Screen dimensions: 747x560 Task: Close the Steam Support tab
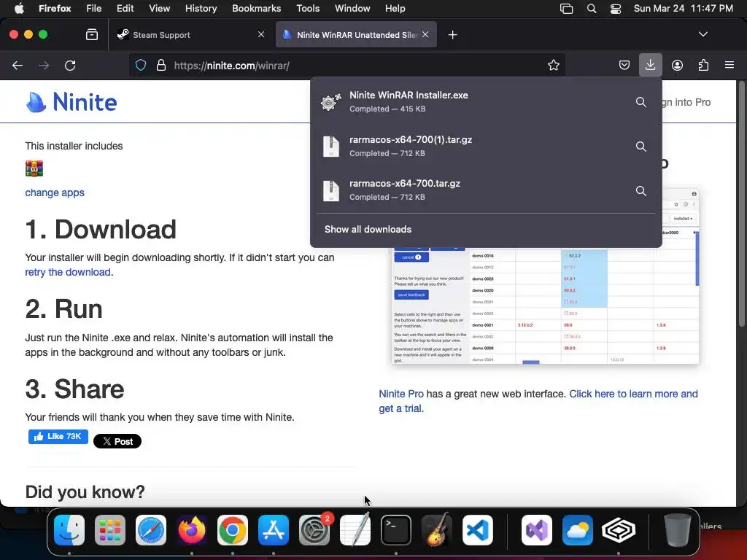(261, 34)
